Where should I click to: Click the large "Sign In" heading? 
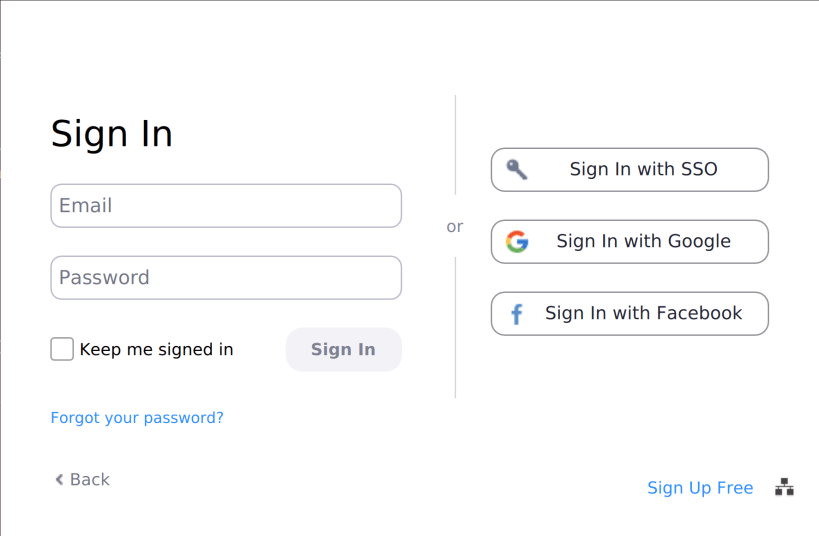point(112,134)
